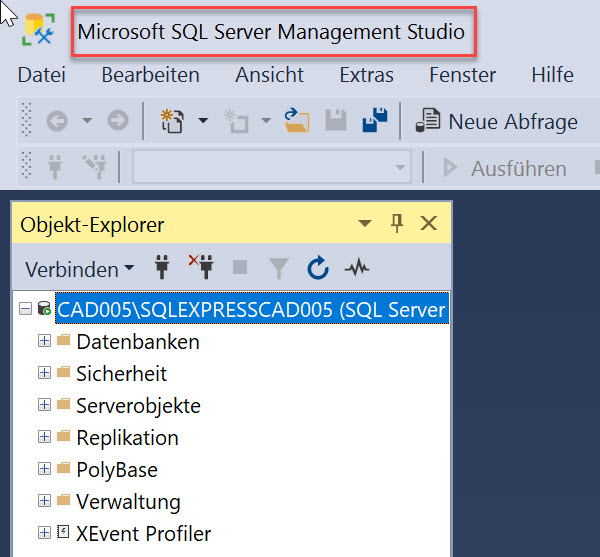Open the Verbinden dropdown

point(80,269)
